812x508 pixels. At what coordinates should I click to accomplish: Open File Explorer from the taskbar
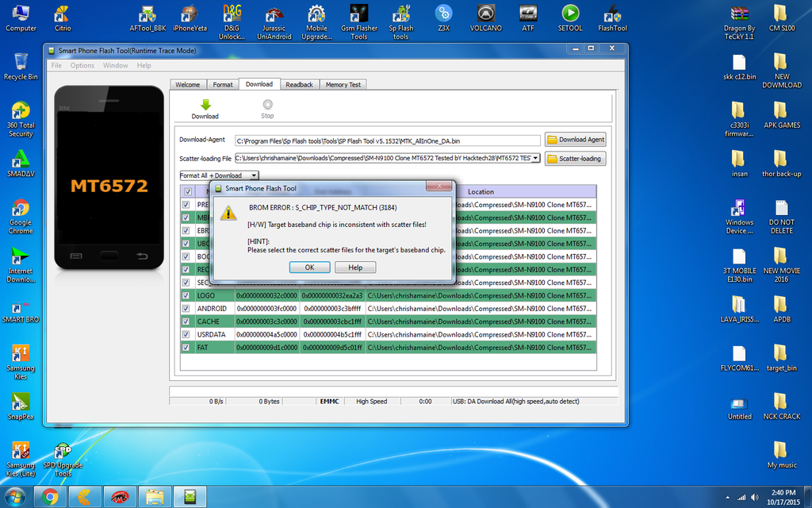[155, 497]
